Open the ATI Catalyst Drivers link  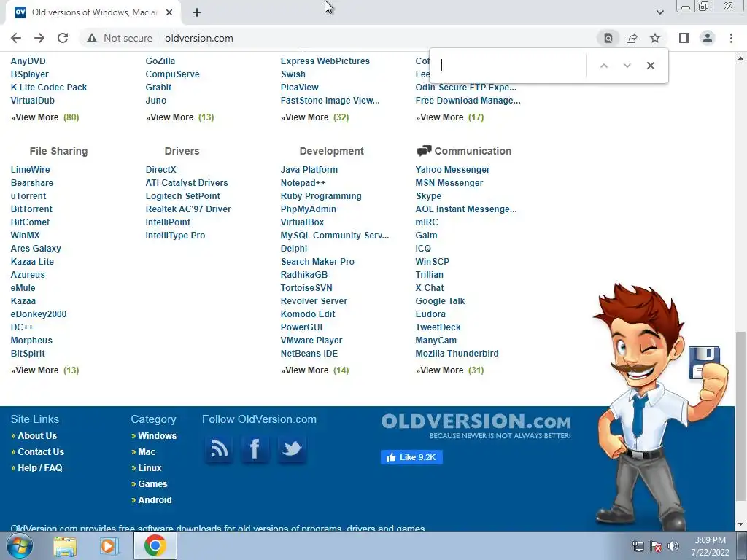coord(187,183)
